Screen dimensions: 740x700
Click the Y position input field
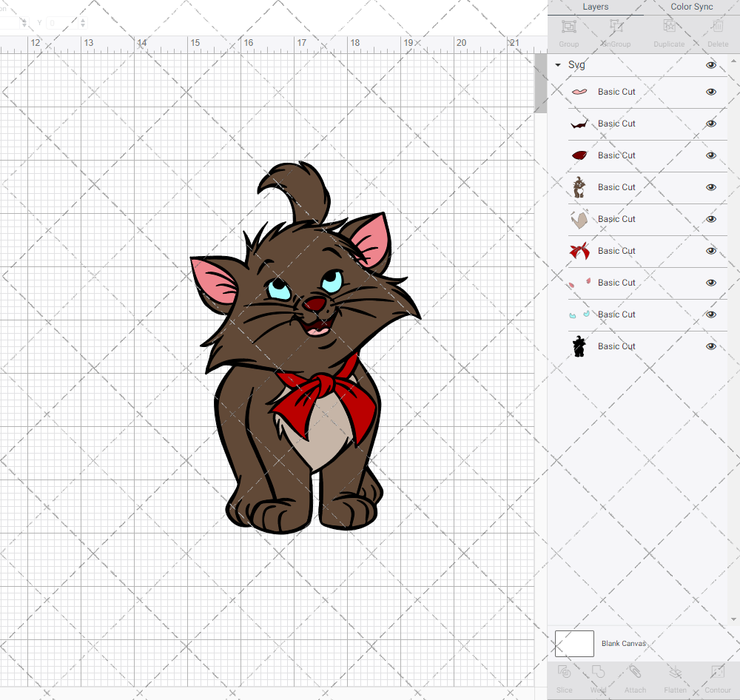click(x=62, y=23)
